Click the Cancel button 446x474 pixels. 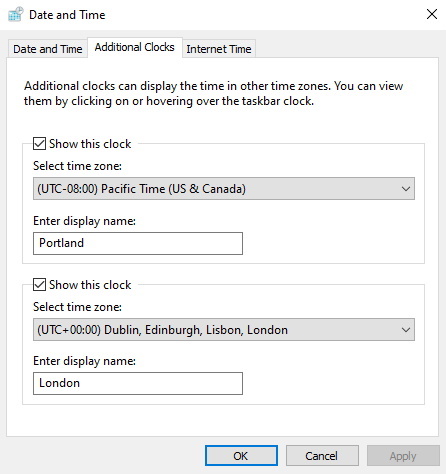click(322, 456)
